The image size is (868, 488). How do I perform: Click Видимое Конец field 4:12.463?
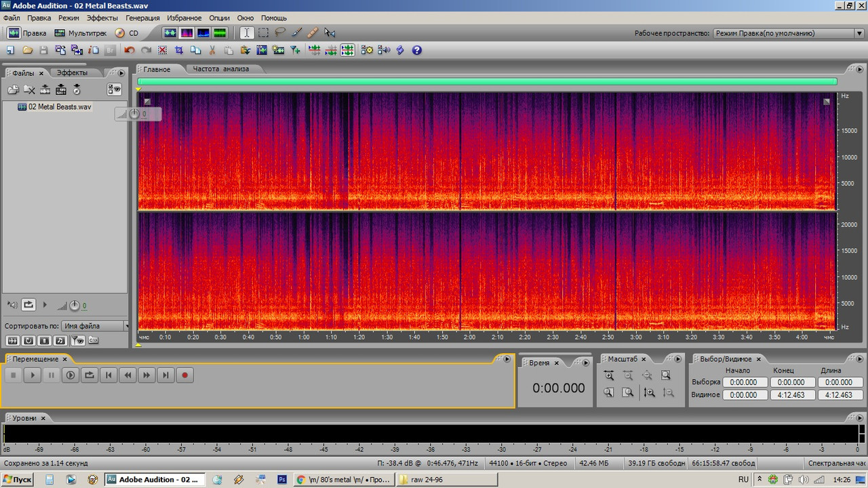tap(791, 395)
